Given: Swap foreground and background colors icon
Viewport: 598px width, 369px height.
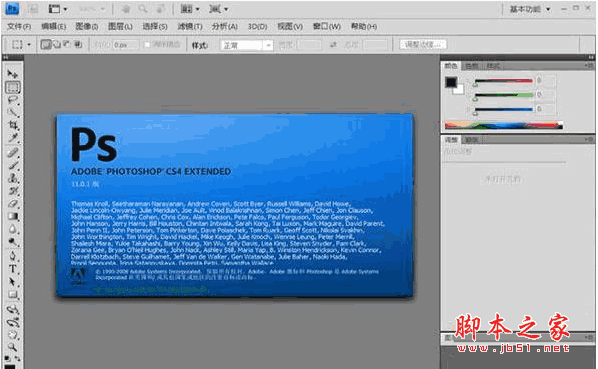Looking at the screenshot, I should 17,358.
